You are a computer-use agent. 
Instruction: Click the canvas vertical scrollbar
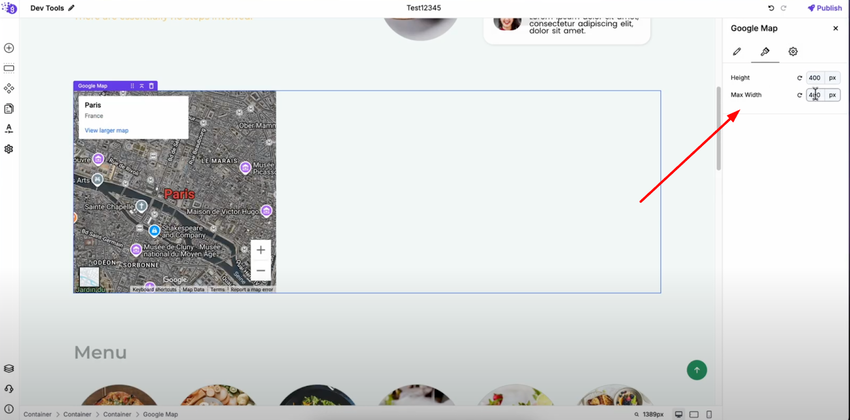click(x=719, y=128)
